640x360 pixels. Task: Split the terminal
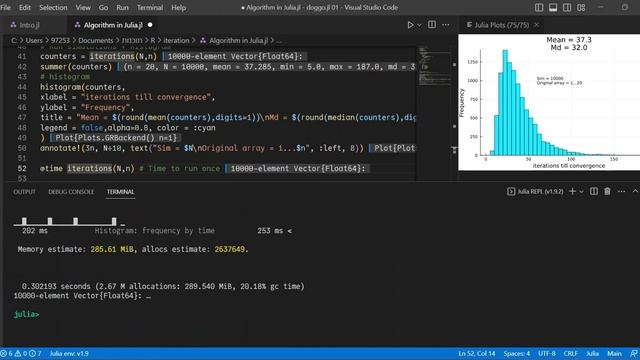click(594, 191)
